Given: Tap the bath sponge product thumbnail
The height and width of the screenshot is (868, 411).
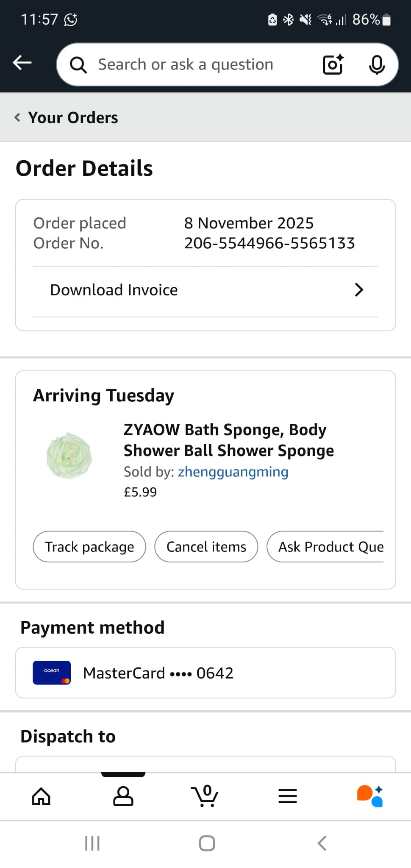Looking at the screenshot, I should (x=69, y=456).
